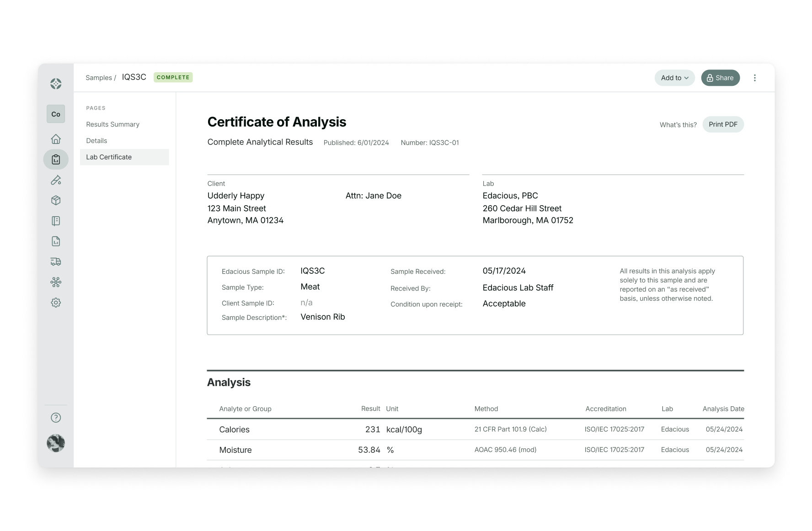
Task: Open Details page
Action: pyautogui.click(x=96, y=141)
